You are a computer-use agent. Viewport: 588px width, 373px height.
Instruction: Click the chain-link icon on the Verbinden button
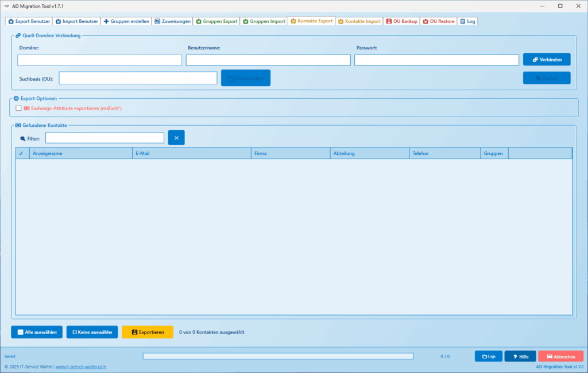pyautogui.click(x=536, y=59)
